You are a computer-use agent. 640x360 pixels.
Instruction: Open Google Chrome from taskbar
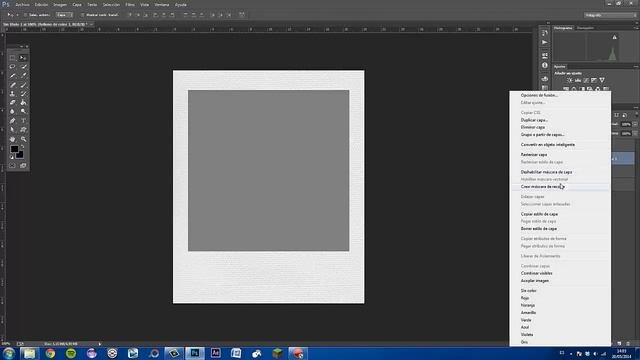click(x=50, y=353)
